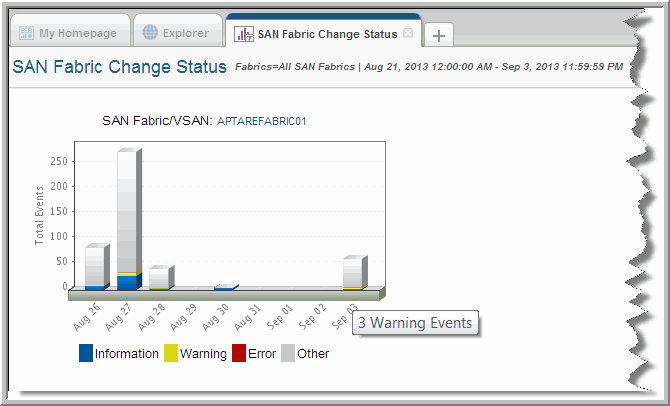Select the Aug 26 bar in chart
The image size is (670, 406).
coord(94,267)
